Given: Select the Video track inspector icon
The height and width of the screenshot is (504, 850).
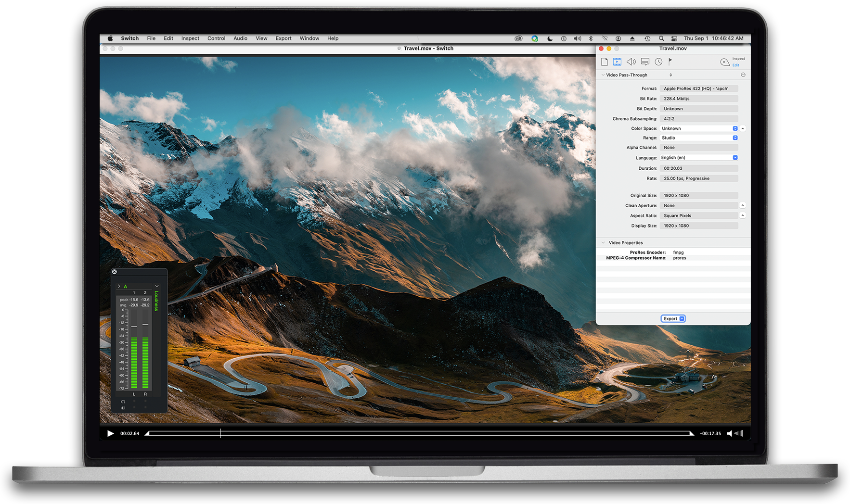Looking at the screenshot, I should click(617, 62).
